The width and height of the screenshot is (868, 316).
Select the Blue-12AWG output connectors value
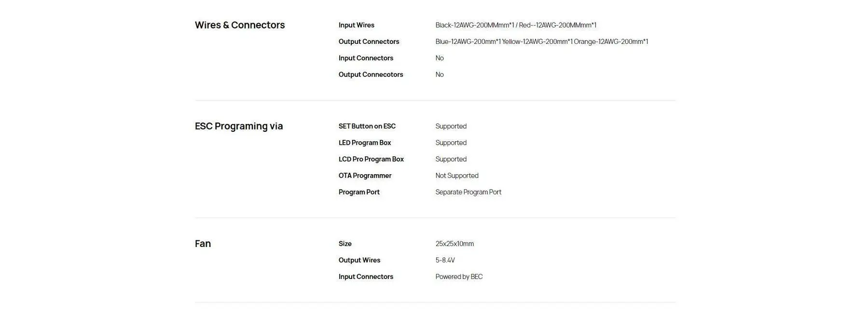(541, 41)
